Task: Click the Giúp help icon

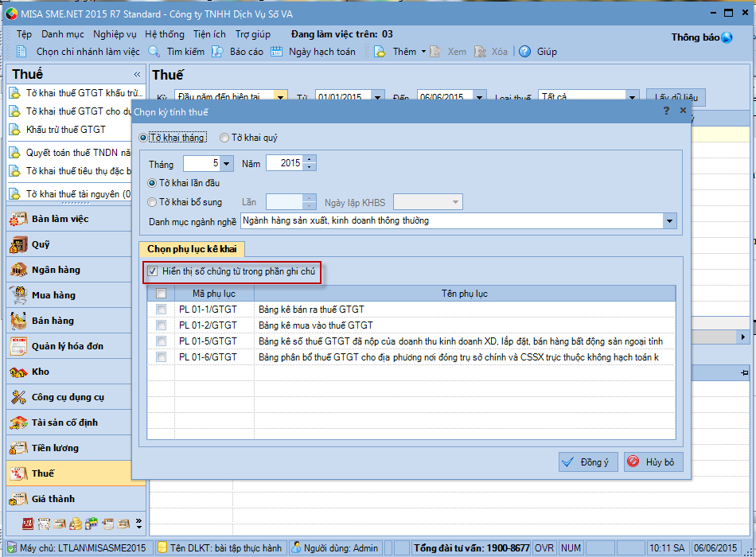Action: pyautogui.click(x=524, y=52)
